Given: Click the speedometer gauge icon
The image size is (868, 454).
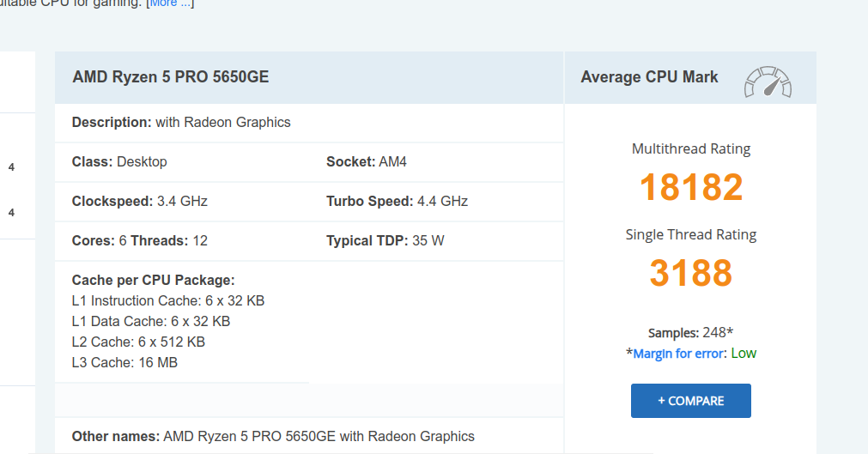Looking at the screenshot, I should [768, 81].
